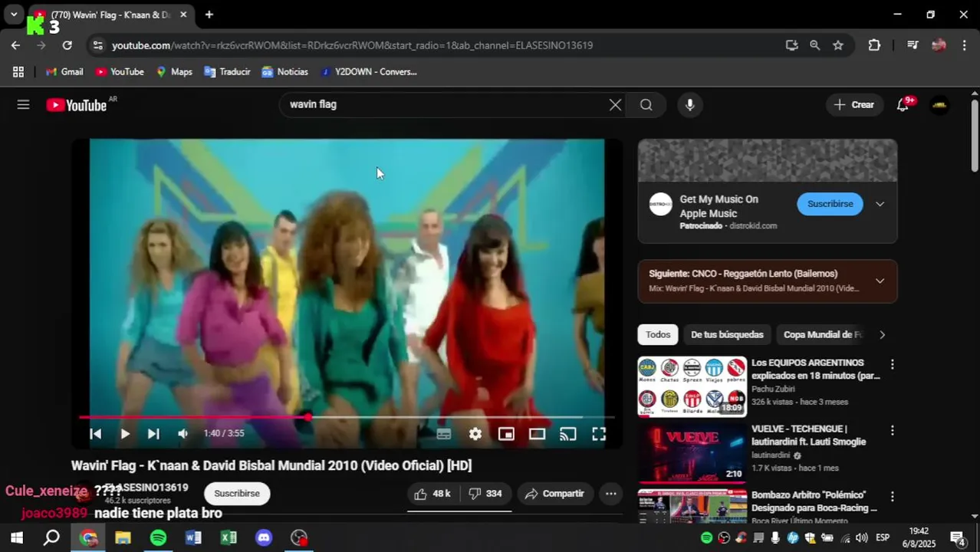
Task: Open 'Los EQUIPOS ARGENTINOS' video thumbnail
Action: point(692,386)
